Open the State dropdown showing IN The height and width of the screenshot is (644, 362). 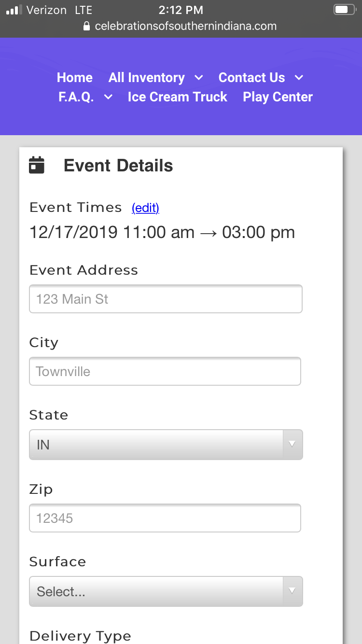click(166, 445)
